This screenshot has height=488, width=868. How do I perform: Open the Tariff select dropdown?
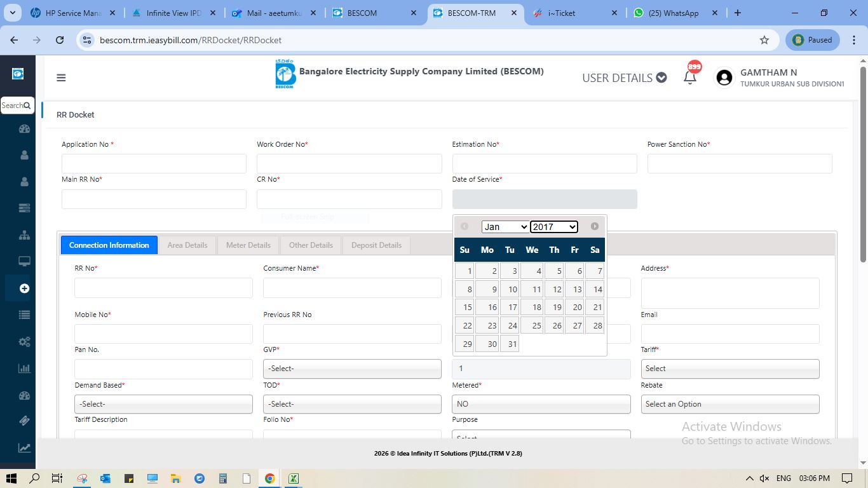[x=729, y=369]
